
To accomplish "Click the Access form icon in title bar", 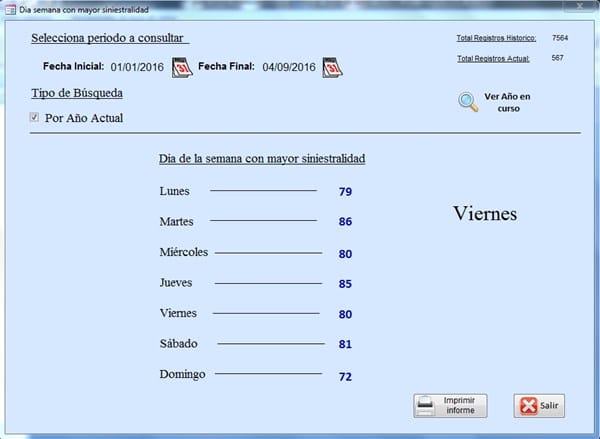I will (10, 10).
